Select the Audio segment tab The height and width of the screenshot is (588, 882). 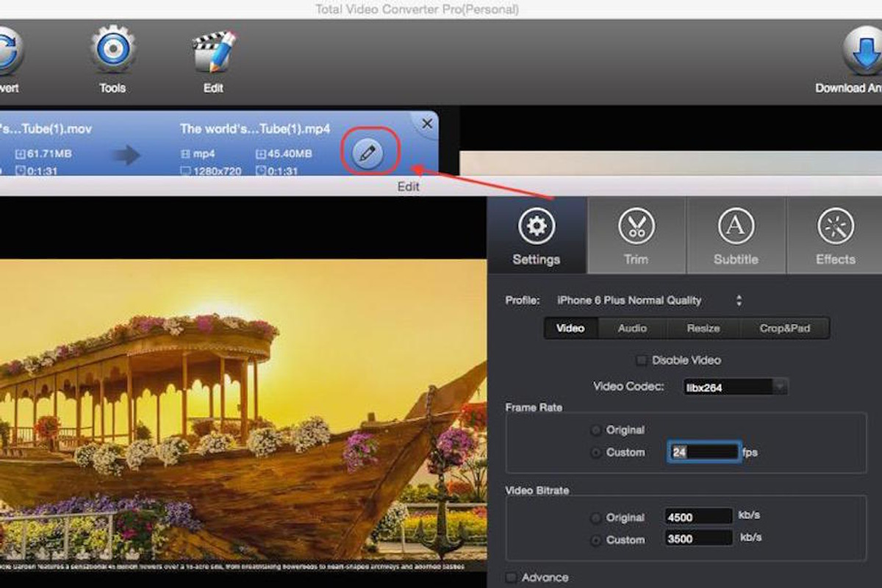point(632,328)
